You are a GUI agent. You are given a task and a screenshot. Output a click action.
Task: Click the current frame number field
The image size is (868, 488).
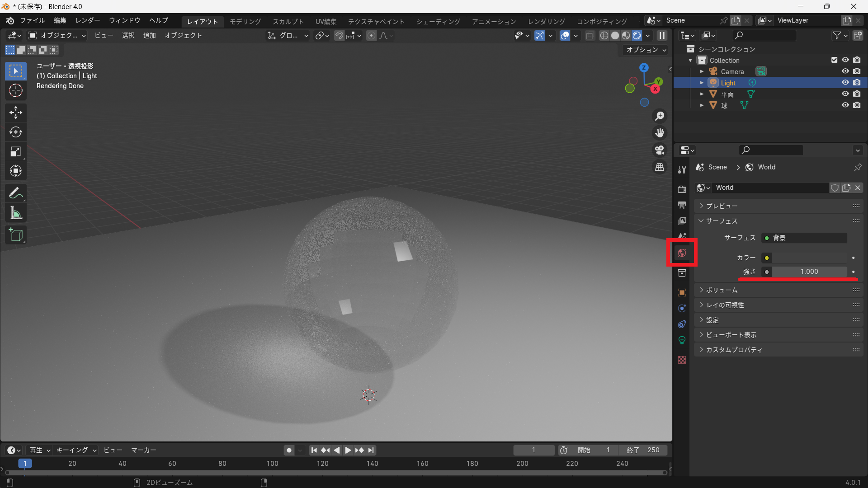534,450
